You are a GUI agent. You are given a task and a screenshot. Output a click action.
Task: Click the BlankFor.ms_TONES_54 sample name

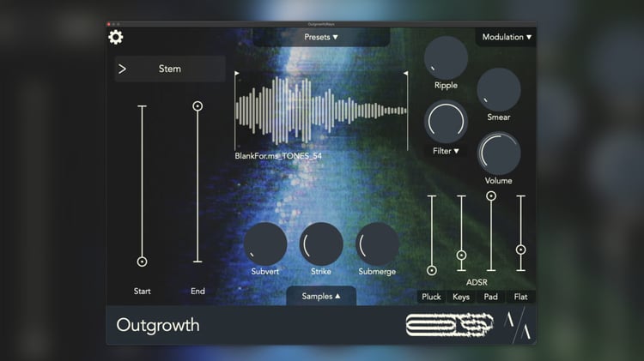(278, 156)
